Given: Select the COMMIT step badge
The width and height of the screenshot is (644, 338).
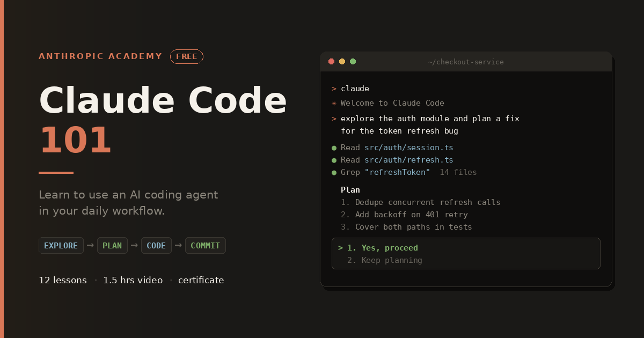Looking at the screenshot, I should pyautogui.click(x=206, y=246).
